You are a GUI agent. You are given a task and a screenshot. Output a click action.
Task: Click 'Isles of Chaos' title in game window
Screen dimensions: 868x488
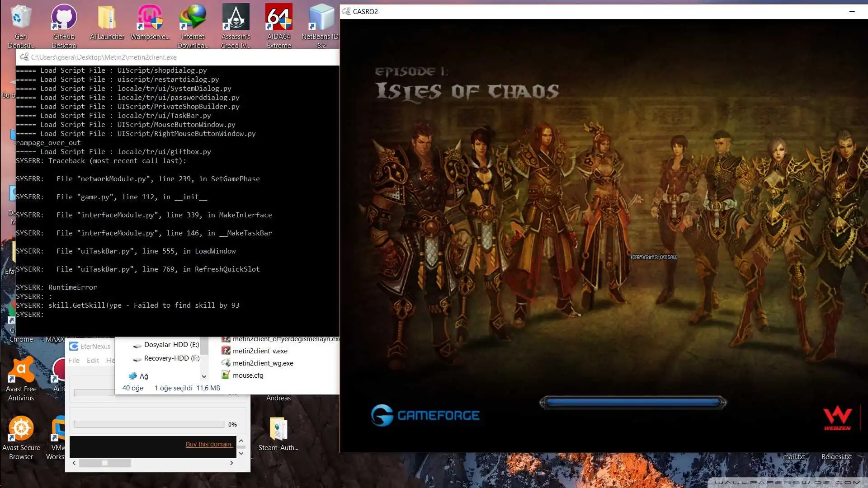467,91
